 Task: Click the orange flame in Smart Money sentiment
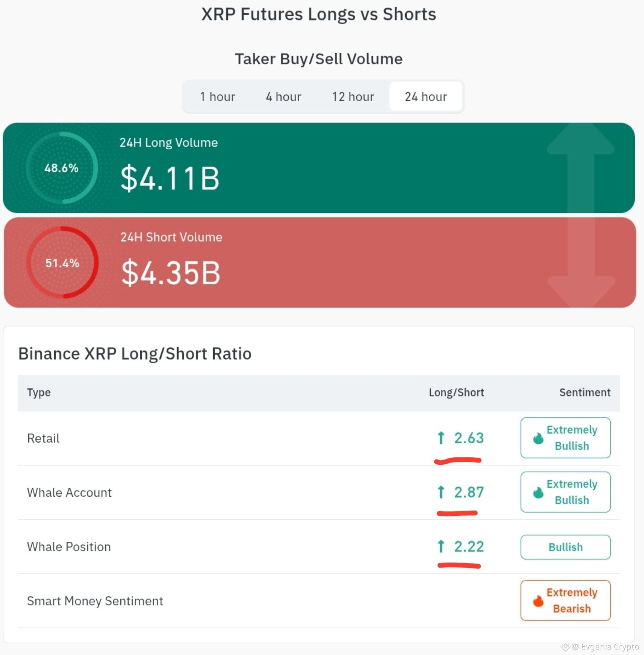click(x=538, y=601)
